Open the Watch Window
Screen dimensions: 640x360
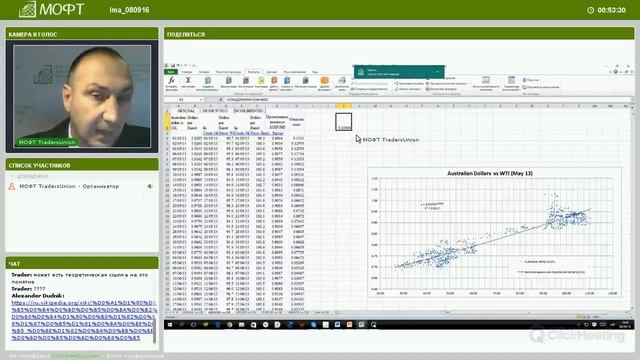(486, 82)
